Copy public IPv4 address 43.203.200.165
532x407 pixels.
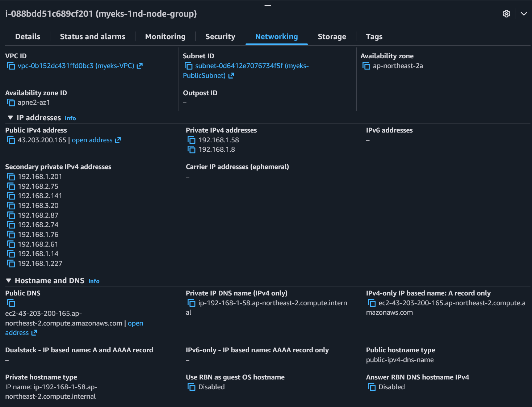click(x=11, y=140)
